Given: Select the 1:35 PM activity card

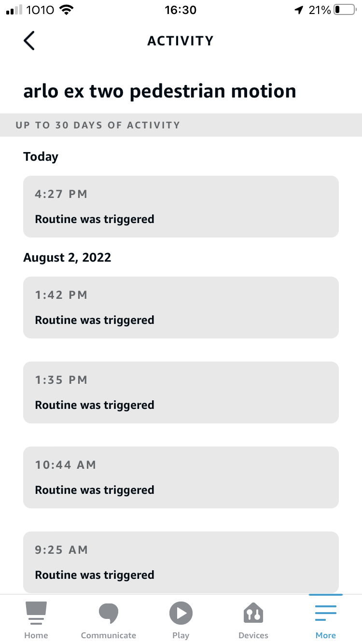Looking at the screenshot, I should click(181, 392).
